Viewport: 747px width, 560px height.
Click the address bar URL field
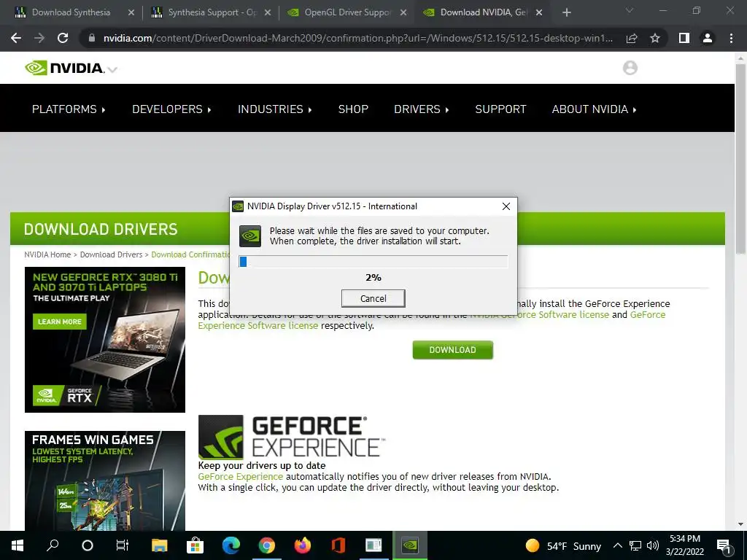pyautogui.click(x=357, y=38)
